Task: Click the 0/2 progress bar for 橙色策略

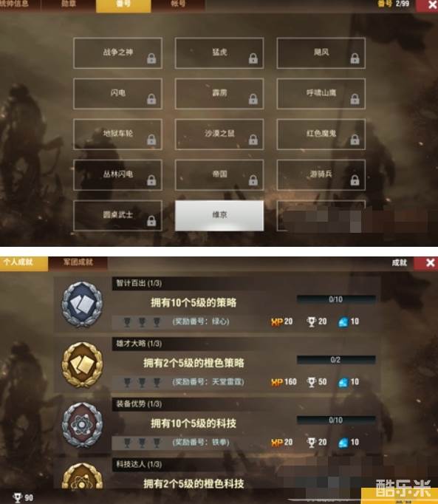Action: (x=336, y=360)
